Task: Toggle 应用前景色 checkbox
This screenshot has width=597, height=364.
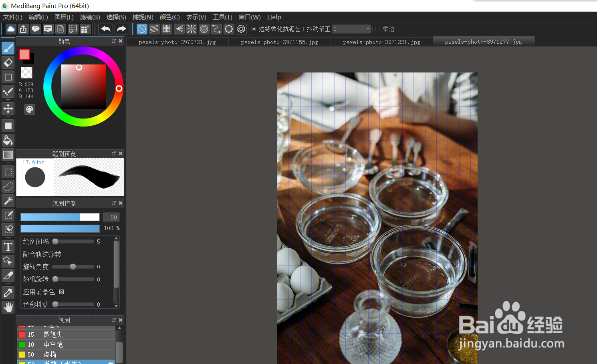Action: coord(61,292)
